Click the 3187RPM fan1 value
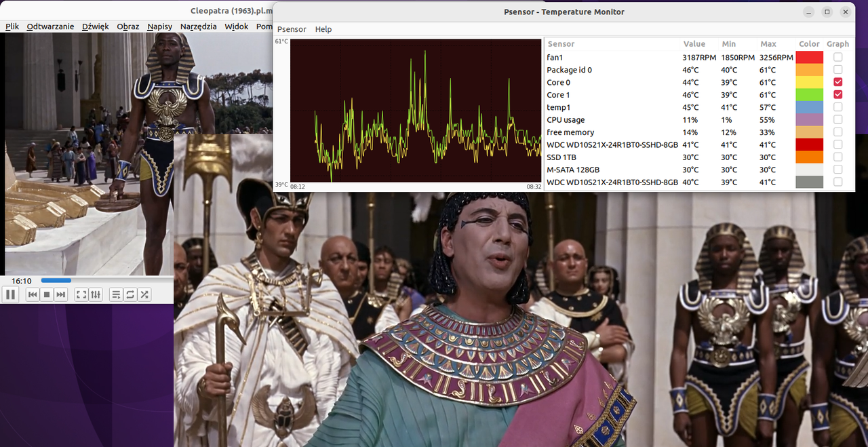The image size is (868, 447). click(x=699, y=58)
